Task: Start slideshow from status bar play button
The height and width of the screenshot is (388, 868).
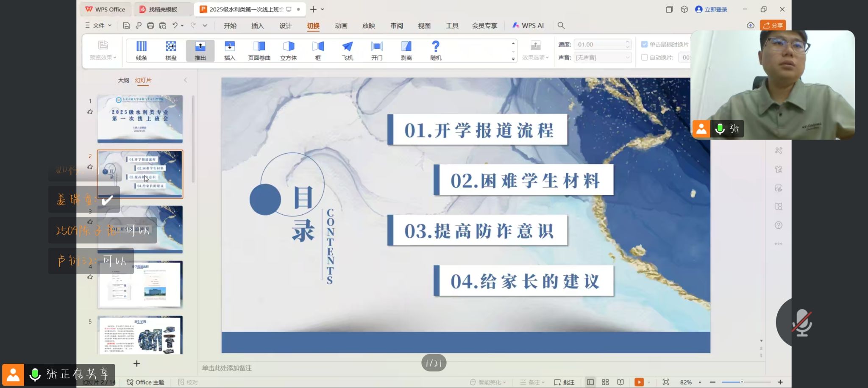Action: point(639,382)
